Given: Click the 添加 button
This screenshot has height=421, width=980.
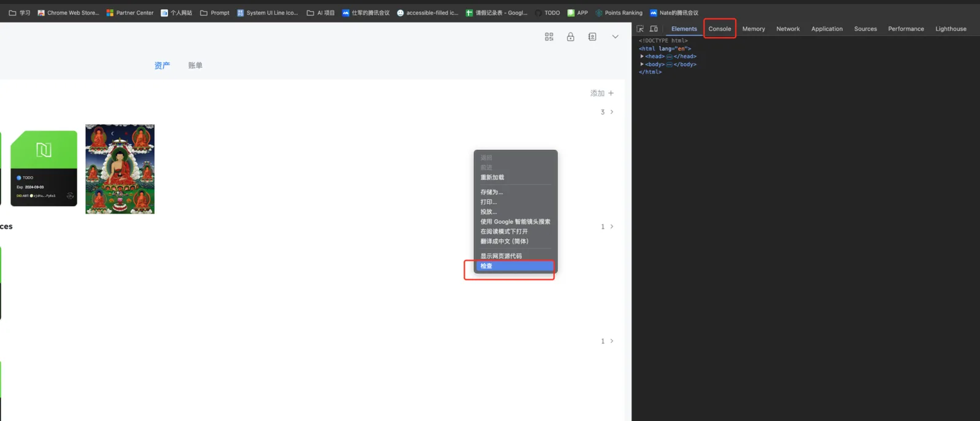Looking at the screenshot, I should (602, 93).
